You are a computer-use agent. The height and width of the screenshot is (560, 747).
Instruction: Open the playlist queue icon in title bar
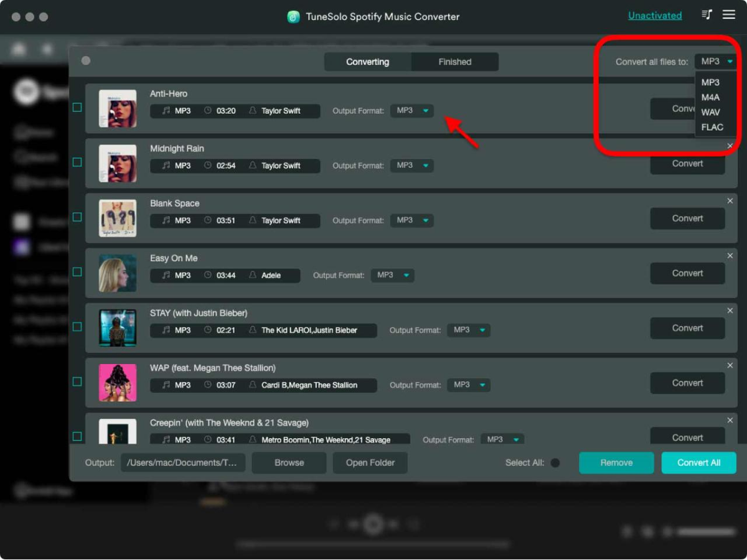[707, 14]
